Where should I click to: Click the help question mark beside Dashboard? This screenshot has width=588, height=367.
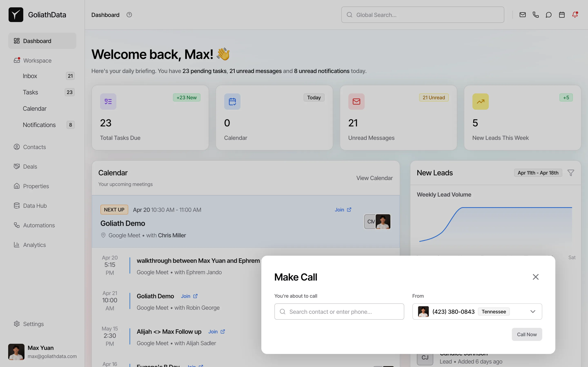point(129,15)
